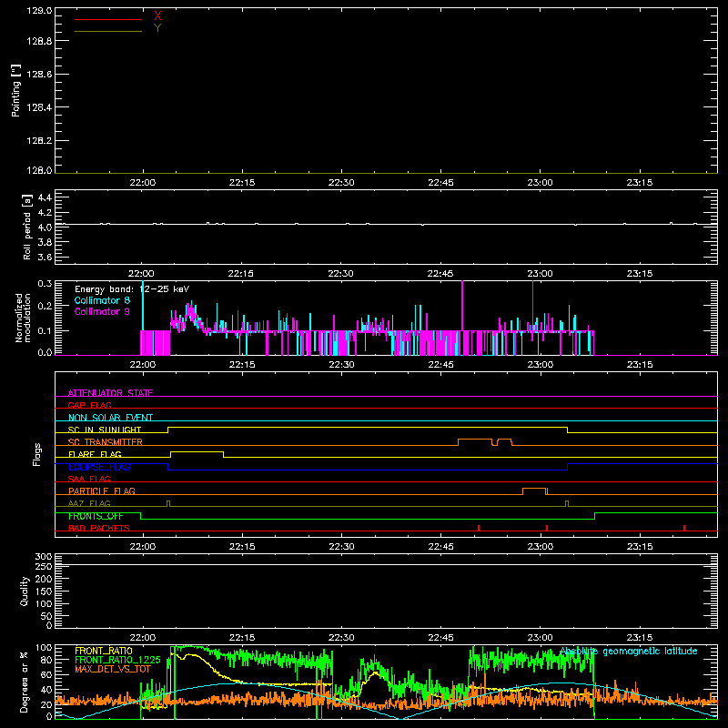Click the 128.2 tick on Pointing axis
This screenshot has height=728, width=728.
39,140
